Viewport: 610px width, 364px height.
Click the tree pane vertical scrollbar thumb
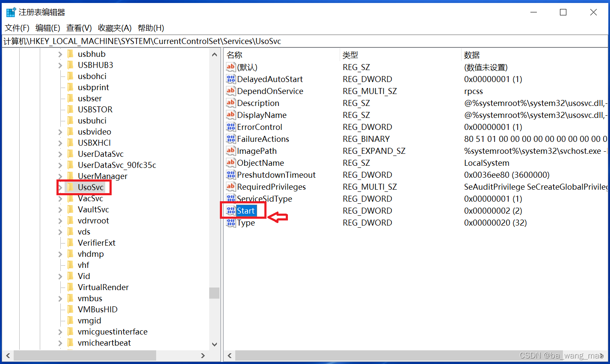tap(214, 293)
